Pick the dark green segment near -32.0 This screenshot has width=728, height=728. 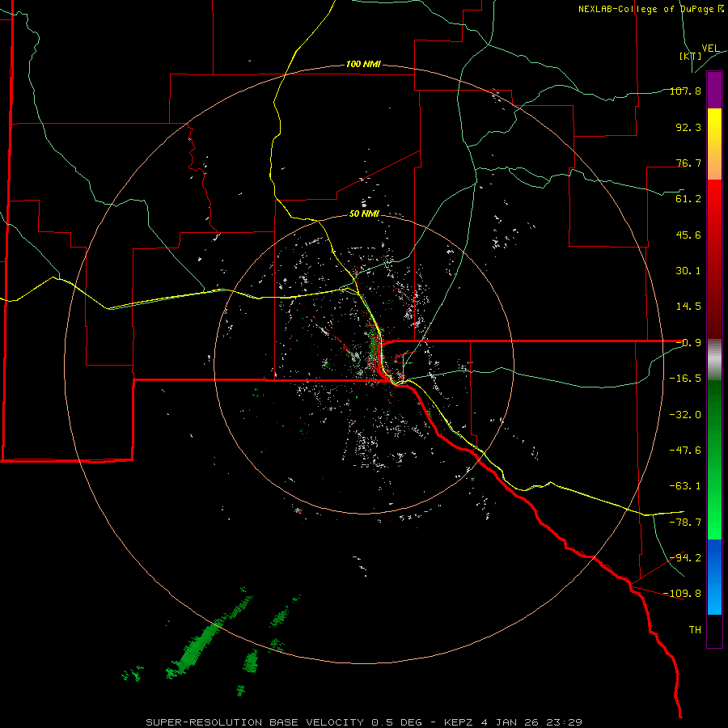click(x=714, y=413)
